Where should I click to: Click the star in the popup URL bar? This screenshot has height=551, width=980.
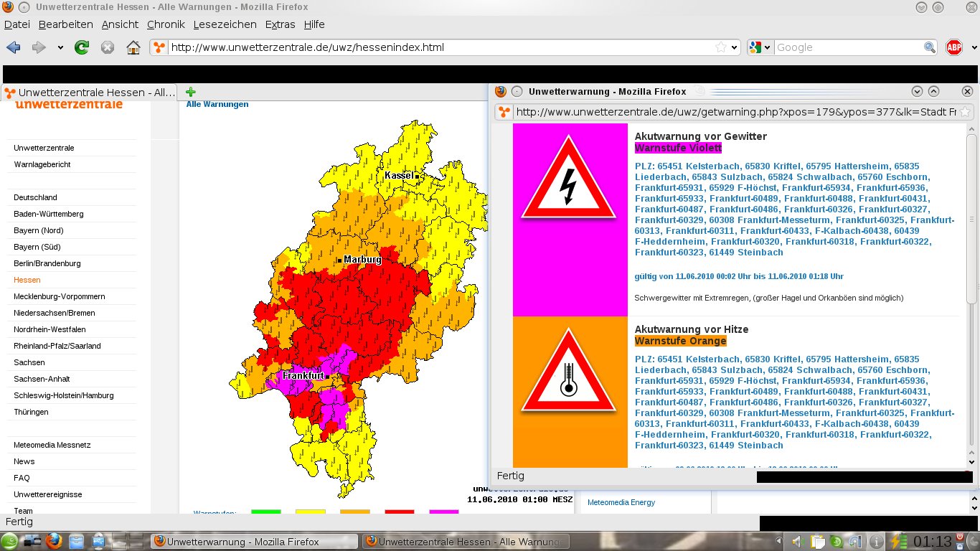click(965, 112)
